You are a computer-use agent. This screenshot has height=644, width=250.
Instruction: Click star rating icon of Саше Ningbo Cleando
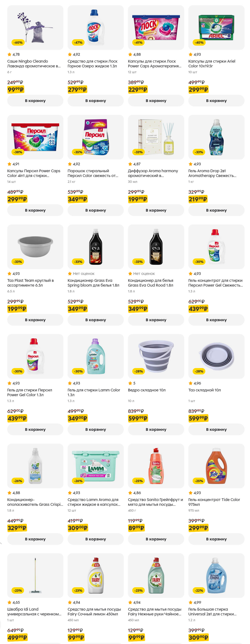[10, 54]
